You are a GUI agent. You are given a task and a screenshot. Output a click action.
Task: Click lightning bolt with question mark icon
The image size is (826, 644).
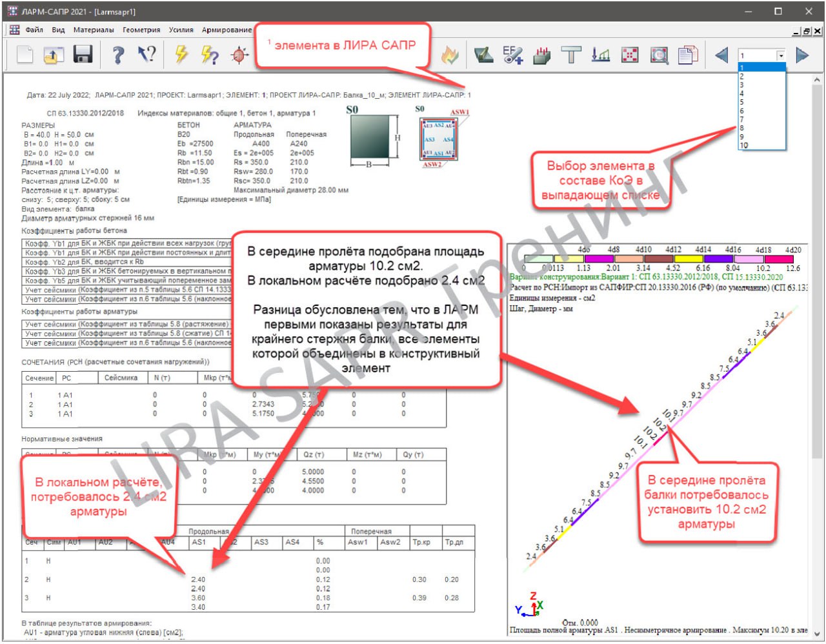pyautogui.click(x=210, y=54)
